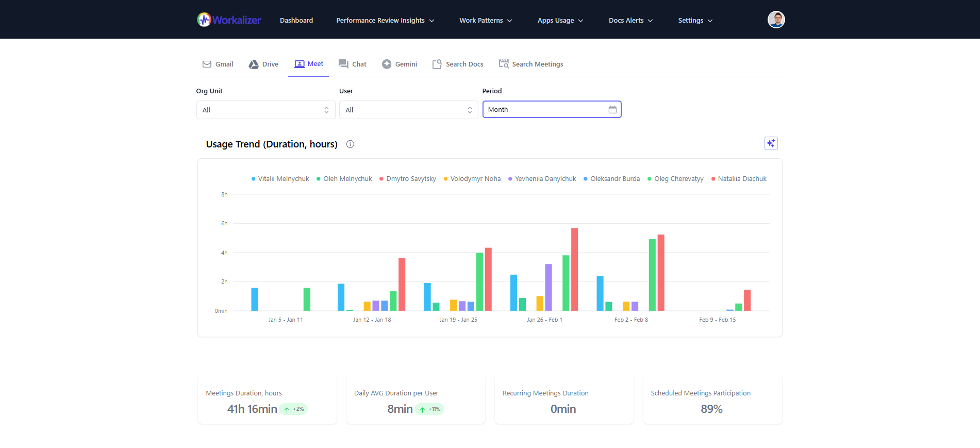
Task: Click the 8min daily average value
Action: tap(400, 409)
